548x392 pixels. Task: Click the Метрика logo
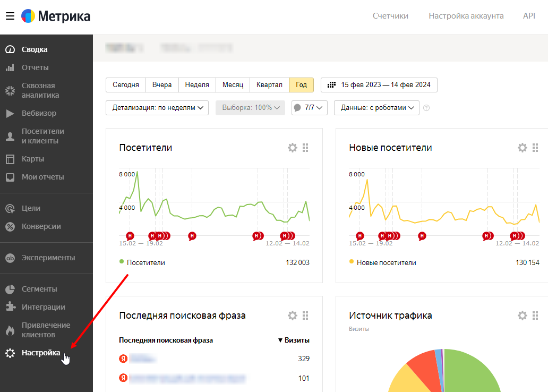click(x=56, y=16)
